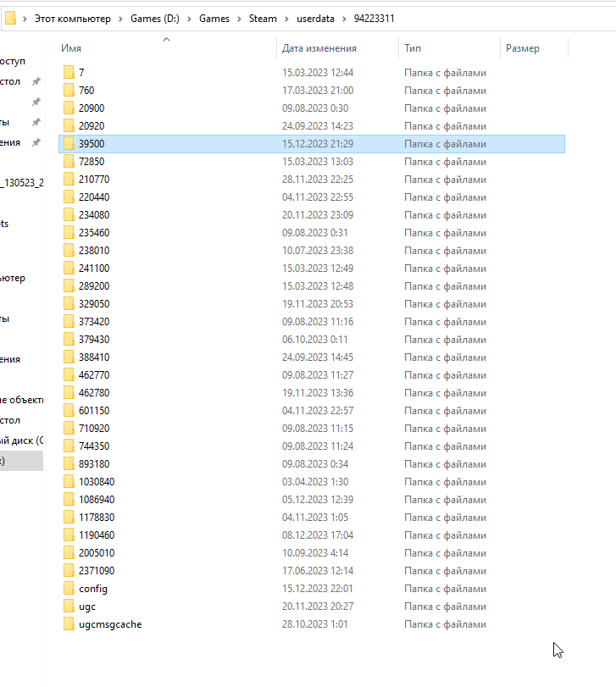Image resolution: width=616 pixels, height=687 pixels.
Task: Sort by Размер column header
Action: pyautogui.click(x=523, y=48)
